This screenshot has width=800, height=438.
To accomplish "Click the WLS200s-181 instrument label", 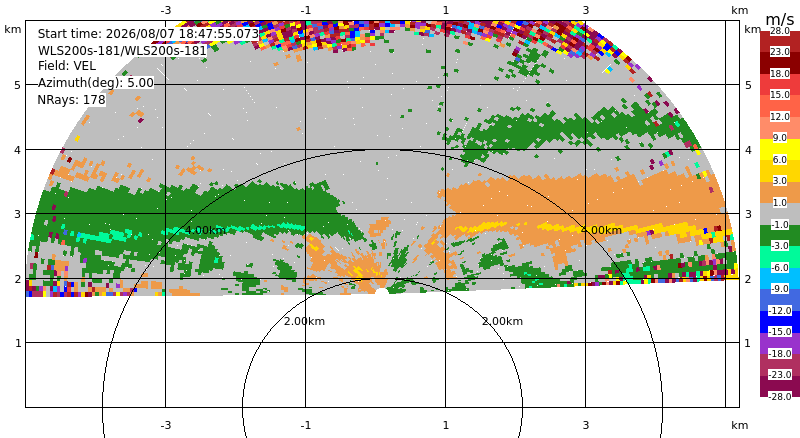I will 122,51.
